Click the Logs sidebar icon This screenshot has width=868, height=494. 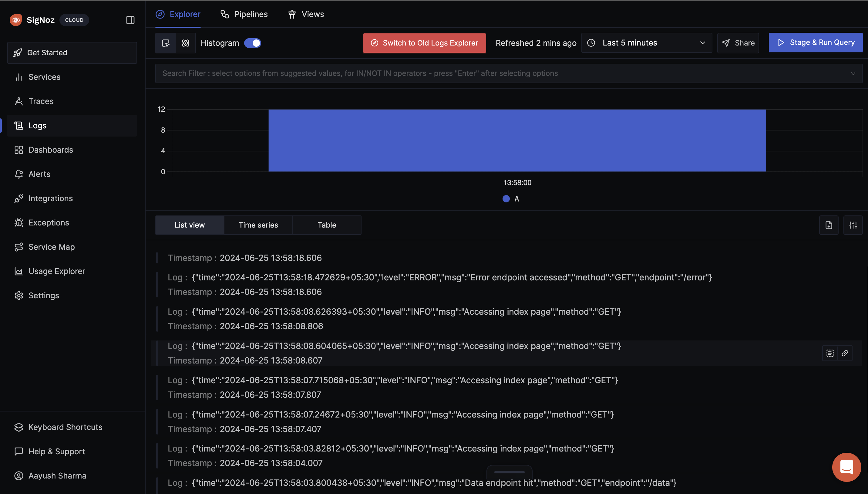point(18,126)
